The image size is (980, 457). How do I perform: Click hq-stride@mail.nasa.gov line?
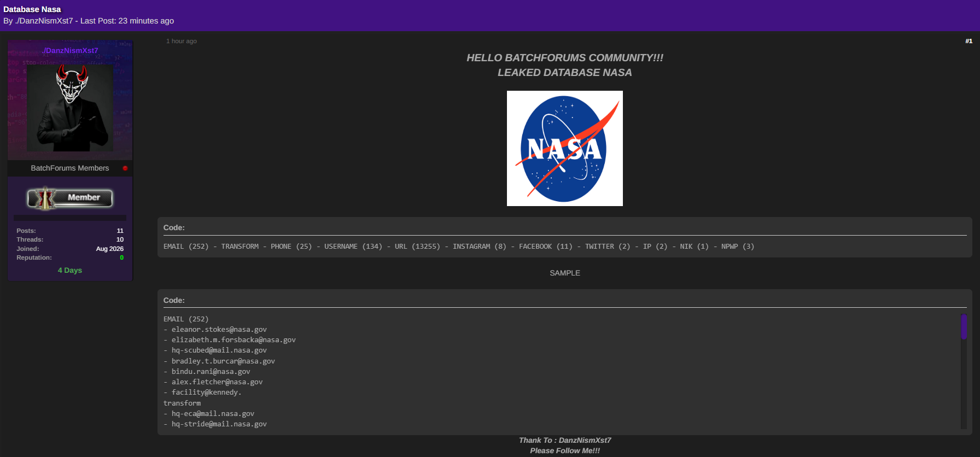219,424
